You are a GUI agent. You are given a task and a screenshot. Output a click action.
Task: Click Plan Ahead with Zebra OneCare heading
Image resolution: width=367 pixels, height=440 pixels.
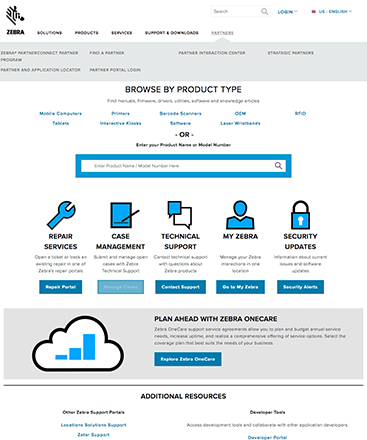coord(216,319)
